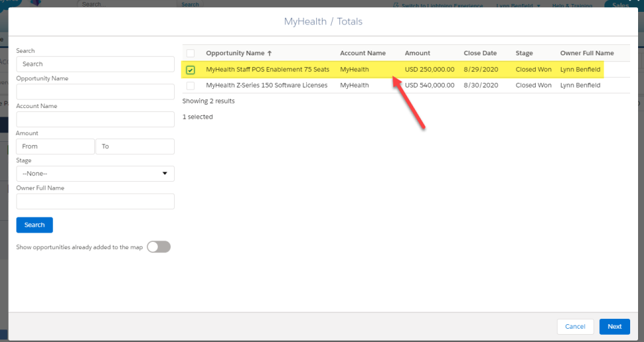The height and width of the screenshot is (342, 644).
Task: Focus the Amount To field
Action: 135,146
